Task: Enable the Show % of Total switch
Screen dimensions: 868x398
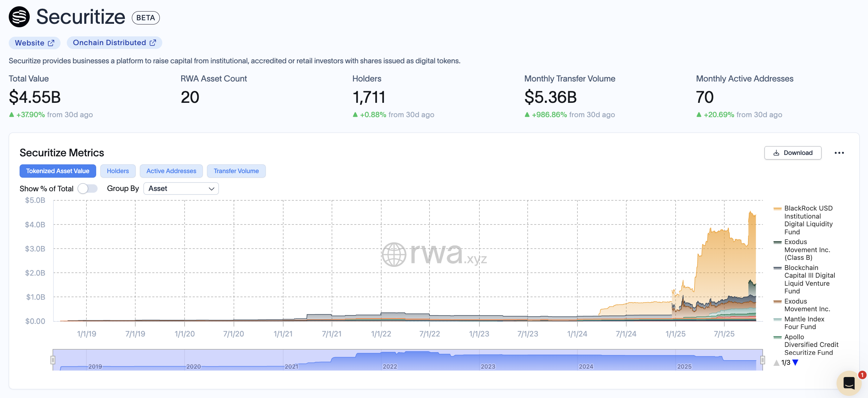Action: coord(87,189)
